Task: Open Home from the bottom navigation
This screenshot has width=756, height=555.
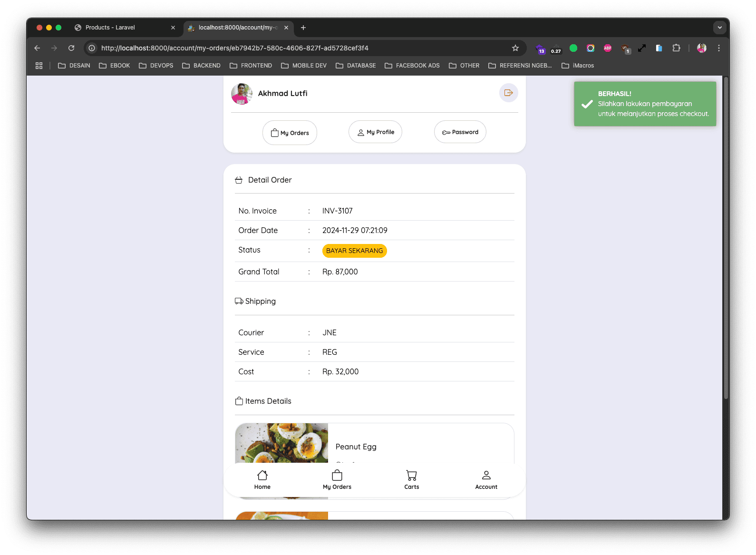Action: tap(262, 480)
